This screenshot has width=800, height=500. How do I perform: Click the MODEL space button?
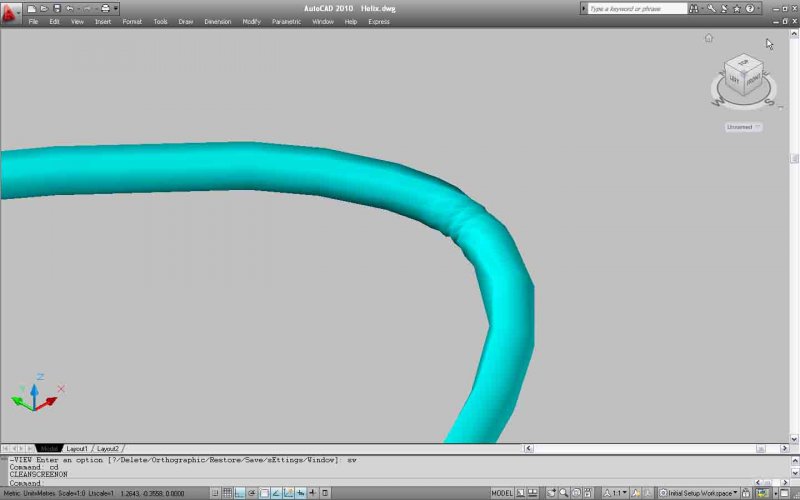pyautogui.click(x=502, y=493)
